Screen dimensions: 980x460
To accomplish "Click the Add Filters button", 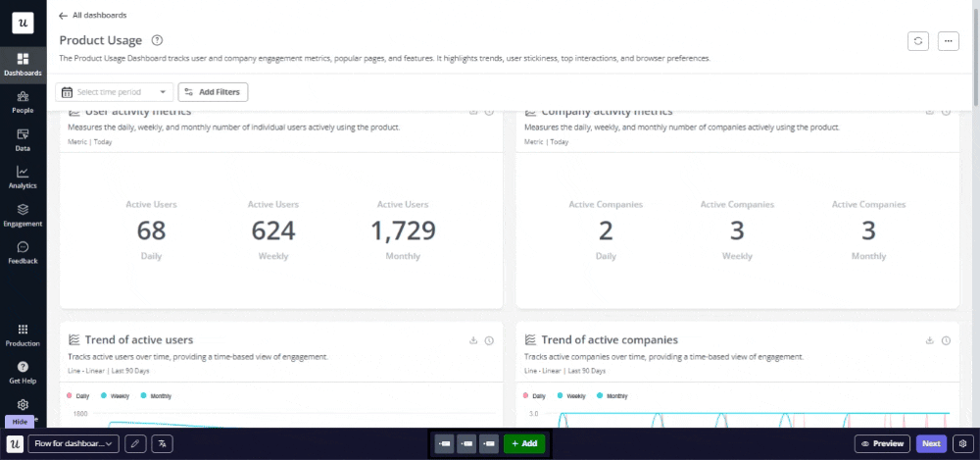I will tap(213, 92).
